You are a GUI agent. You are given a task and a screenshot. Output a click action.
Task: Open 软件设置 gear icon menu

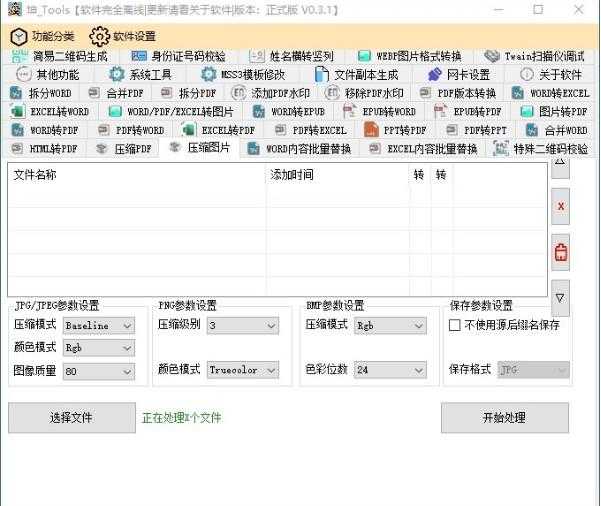tap(123, 37)
